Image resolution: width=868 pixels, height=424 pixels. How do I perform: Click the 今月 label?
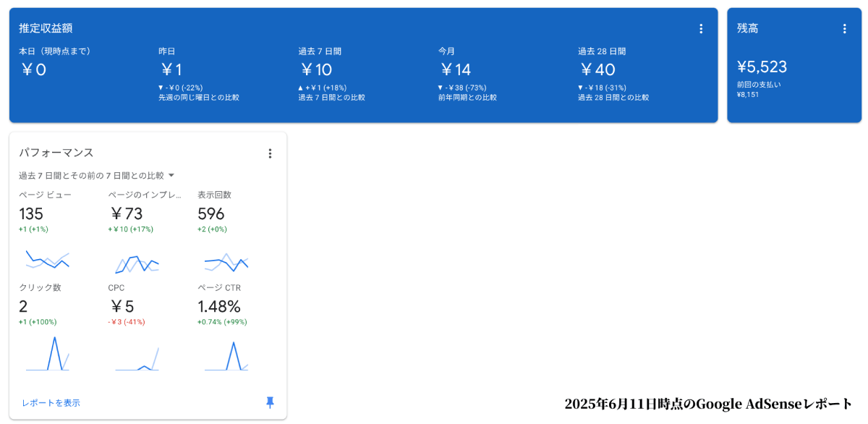point(446,51)
